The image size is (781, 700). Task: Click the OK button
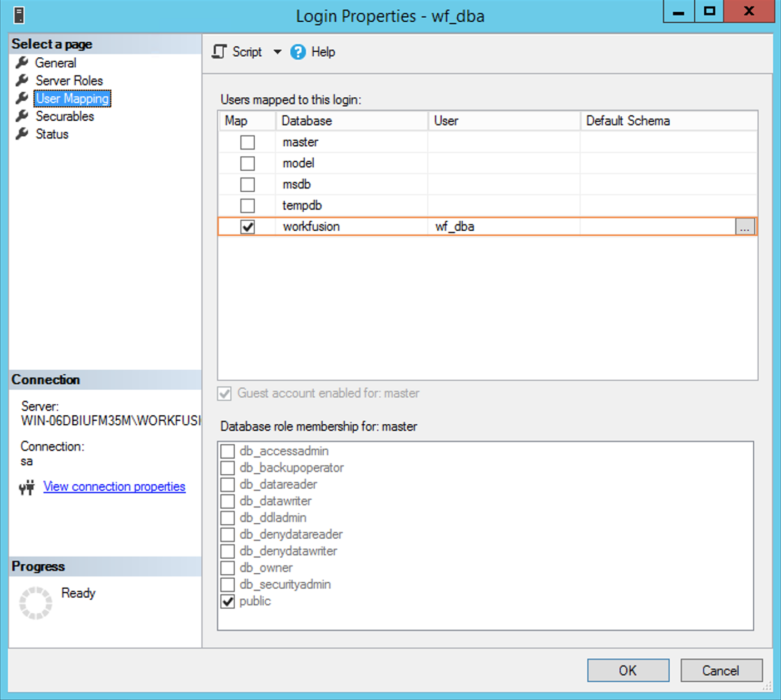628,671
